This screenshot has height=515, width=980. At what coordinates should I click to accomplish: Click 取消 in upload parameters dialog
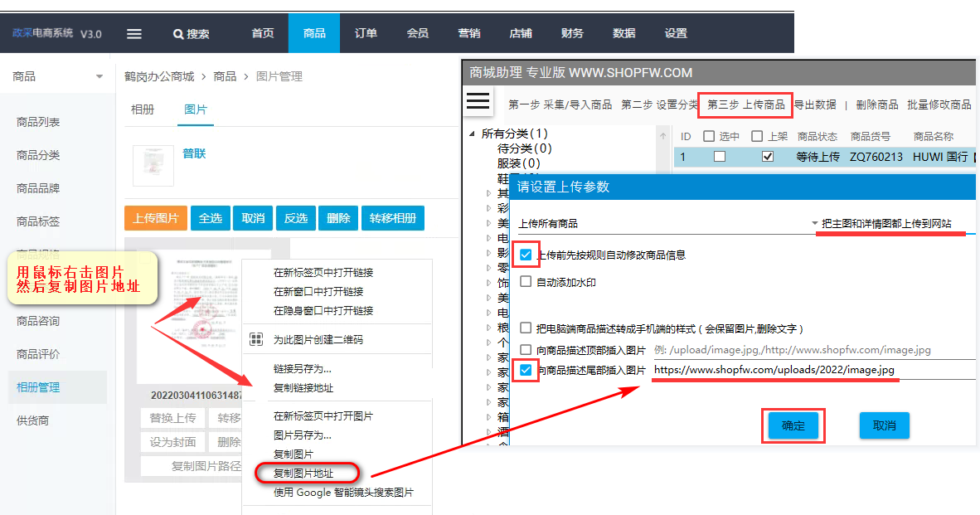click(x=885, y=425)
